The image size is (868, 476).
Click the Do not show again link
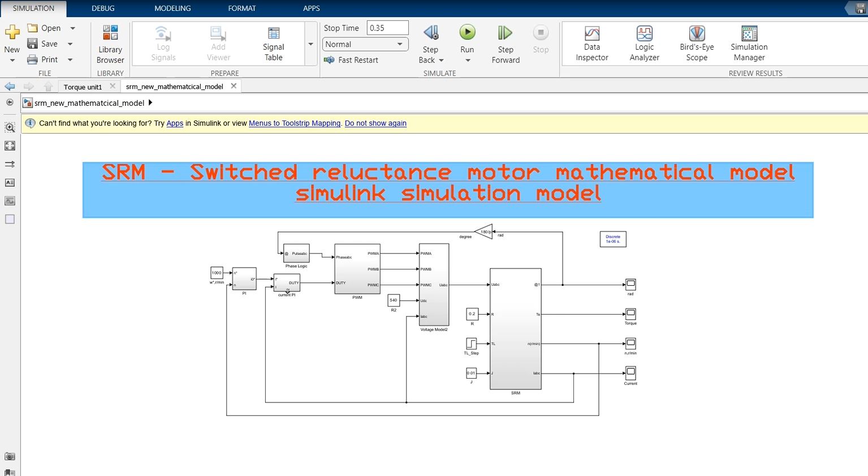[375, 123]
